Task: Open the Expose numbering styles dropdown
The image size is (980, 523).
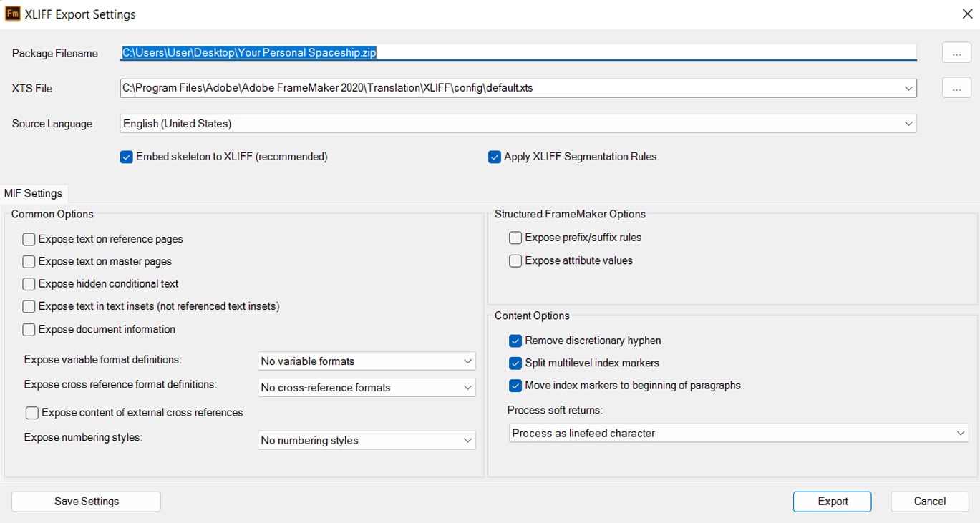Action: point(467,440)
